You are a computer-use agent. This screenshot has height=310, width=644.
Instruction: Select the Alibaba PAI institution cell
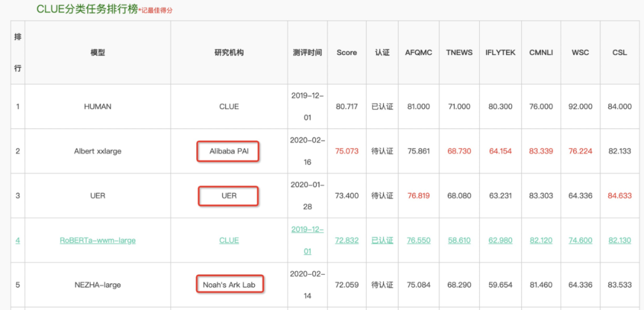[x=229, y=151]
